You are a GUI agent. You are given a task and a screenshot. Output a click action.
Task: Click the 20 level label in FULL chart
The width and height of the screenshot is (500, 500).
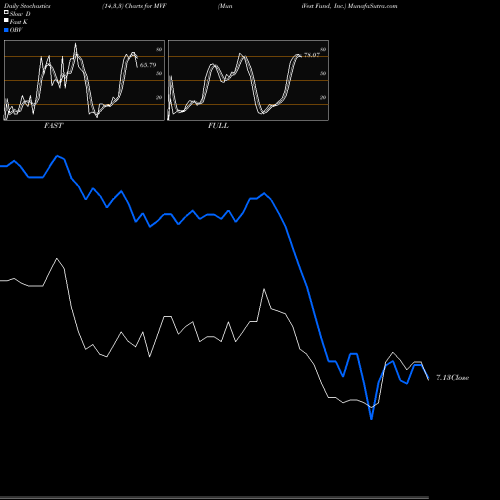pos(323,97)
